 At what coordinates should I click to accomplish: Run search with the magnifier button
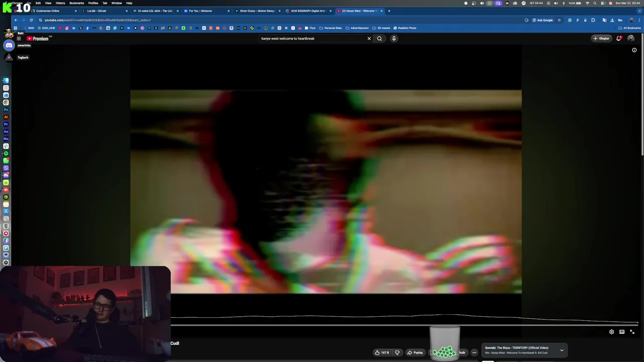point(379,38)
